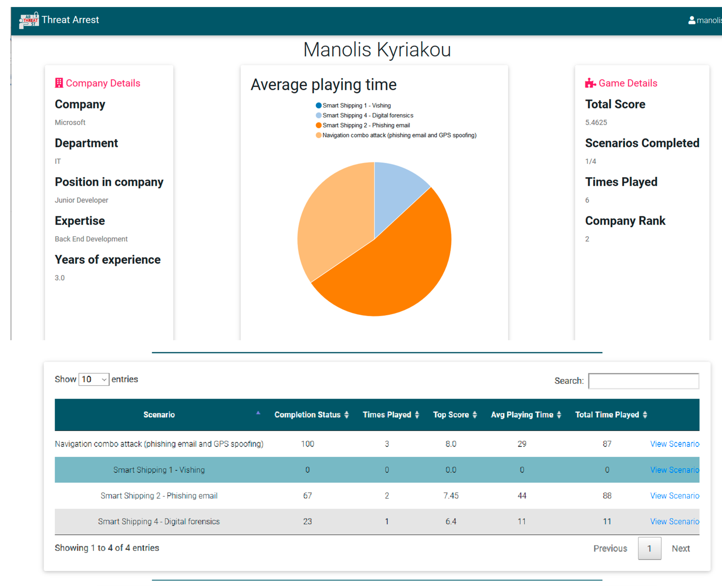The width and height of the screenshot is (722, 588).
Task: Open View Scenario for Navigation combo attack
Action: (x=674, y=444)
